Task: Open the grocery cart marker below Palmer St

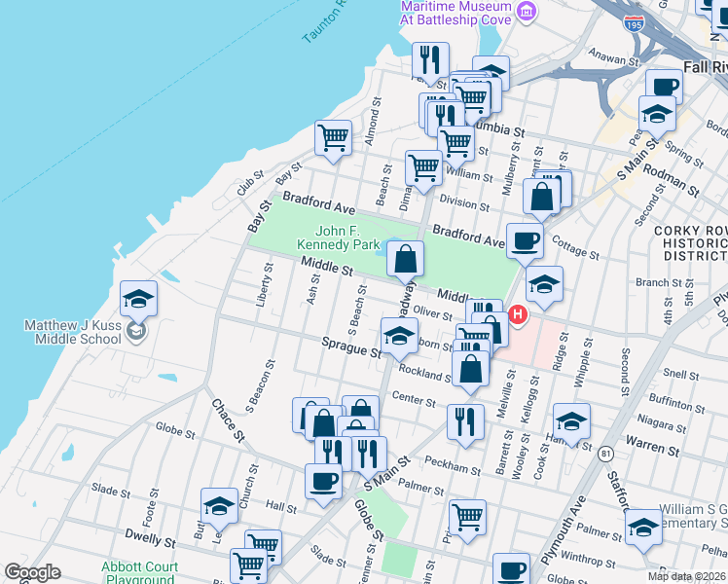Action: tap(467, 518)
